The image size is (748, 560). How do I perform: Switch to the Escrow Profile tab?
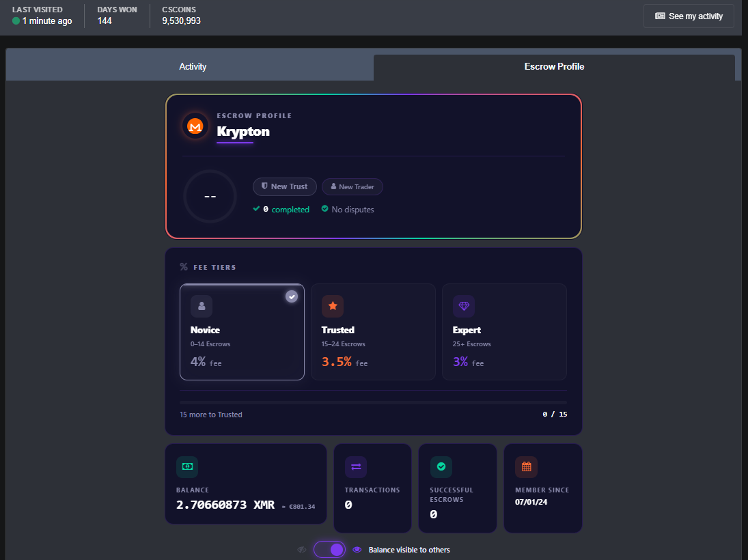(554, 67)
